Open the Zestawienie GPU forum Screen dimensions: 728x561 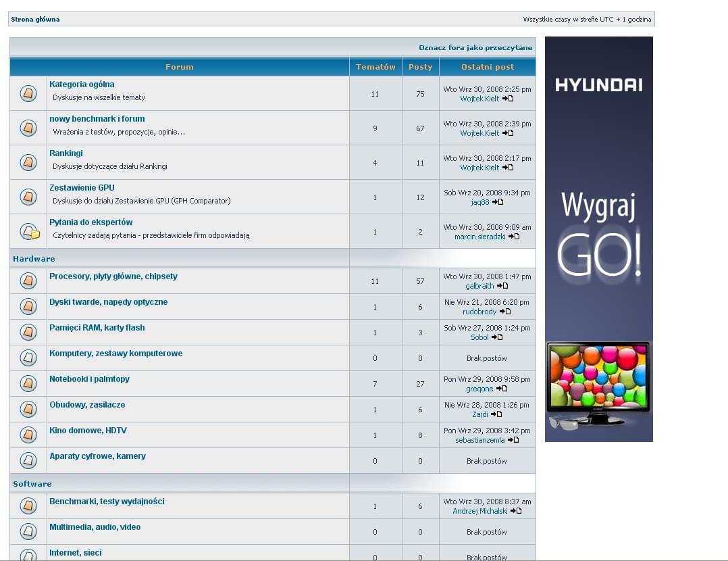point(82,187)
